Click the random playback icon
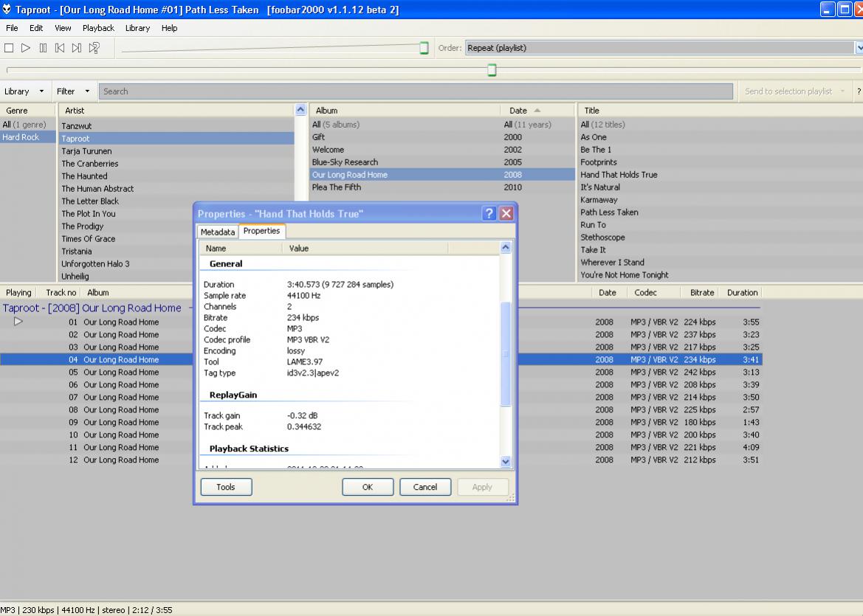 point(94,48)
